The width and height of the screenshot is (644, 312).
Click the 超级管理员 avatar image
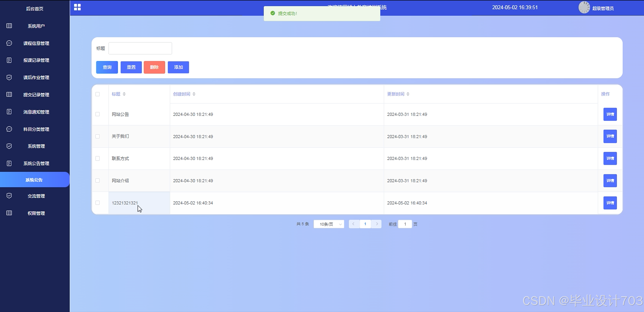coord(584,8)
